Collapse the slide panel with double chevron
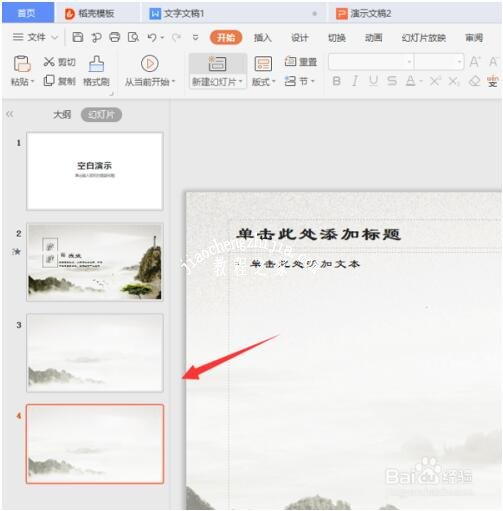503x511 pixels. (x=10, y=114)
